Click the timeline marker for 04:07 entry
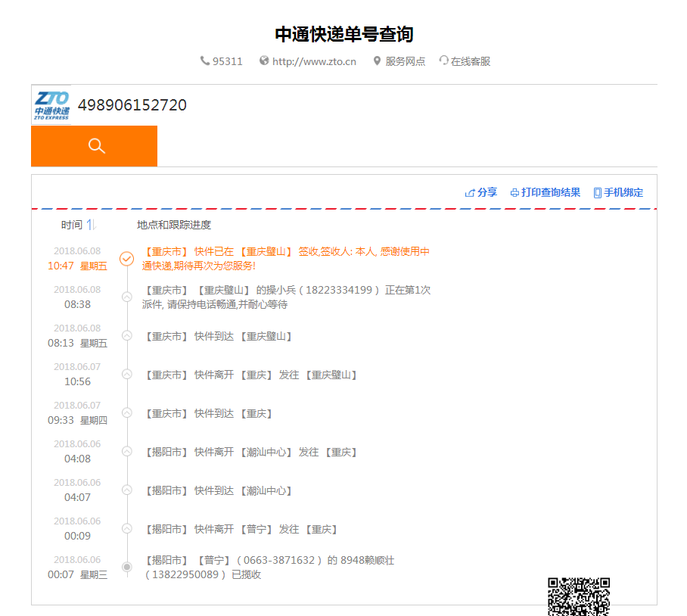The image size is (687, 616). tap(127, 490)
